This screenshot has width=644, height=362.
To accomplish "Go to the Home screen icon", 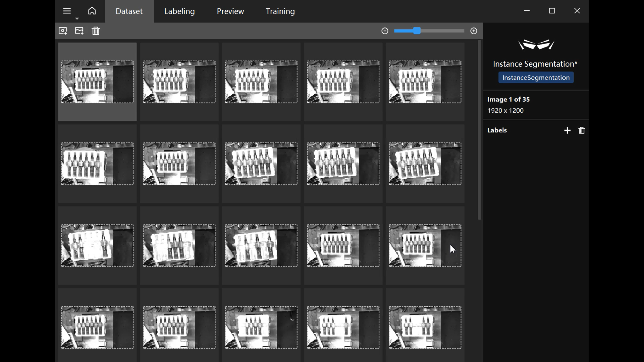I will (x=92, y=11).
